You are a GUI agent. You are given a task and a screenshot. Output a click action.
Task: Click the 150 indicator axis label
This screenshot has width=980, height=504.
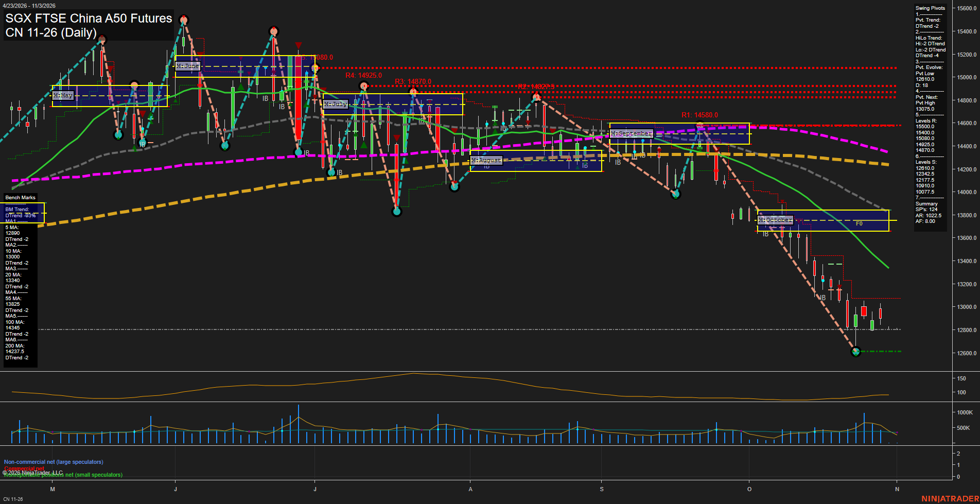[961, 379]
